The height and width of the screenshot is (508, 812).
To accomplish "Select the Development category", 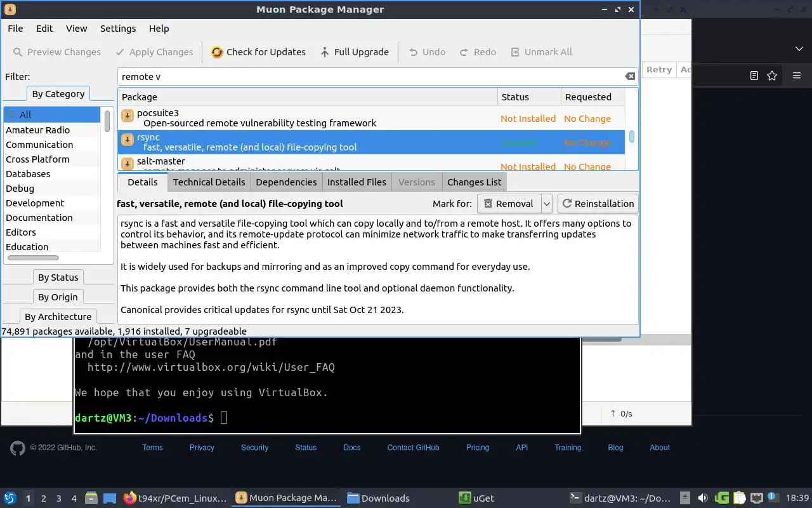I will (52, 203).
